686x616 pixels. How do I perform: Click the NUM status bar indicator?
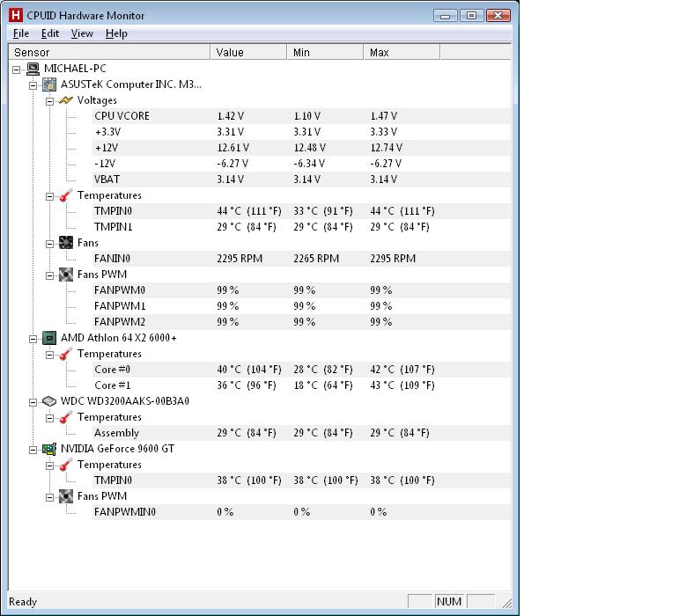coord(449,602)
